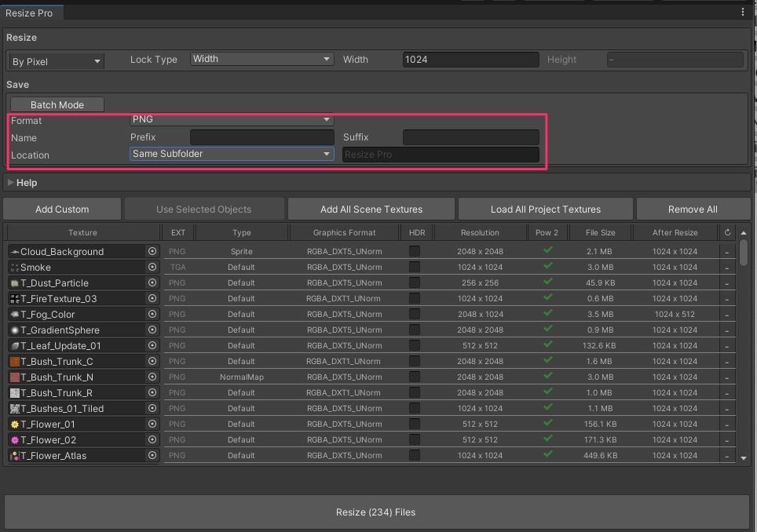Click Add All Scene Textures

point(371,210)
